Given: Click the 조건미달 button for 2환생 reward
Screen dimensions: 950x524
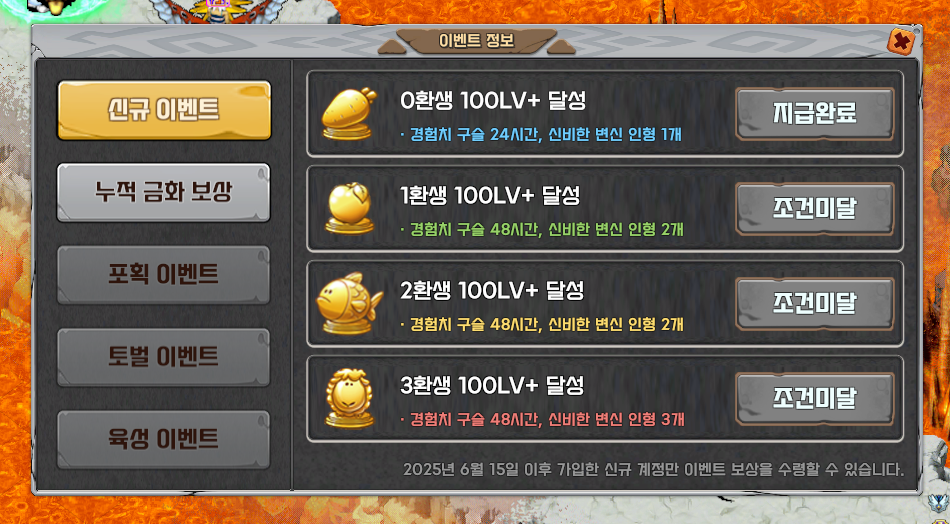Looking at the screenshot, I should (815, 303).
